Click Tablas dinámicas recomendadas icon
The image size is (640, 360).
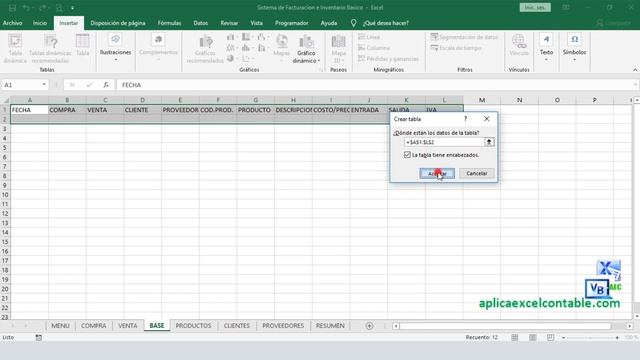(x=50, y=49)
